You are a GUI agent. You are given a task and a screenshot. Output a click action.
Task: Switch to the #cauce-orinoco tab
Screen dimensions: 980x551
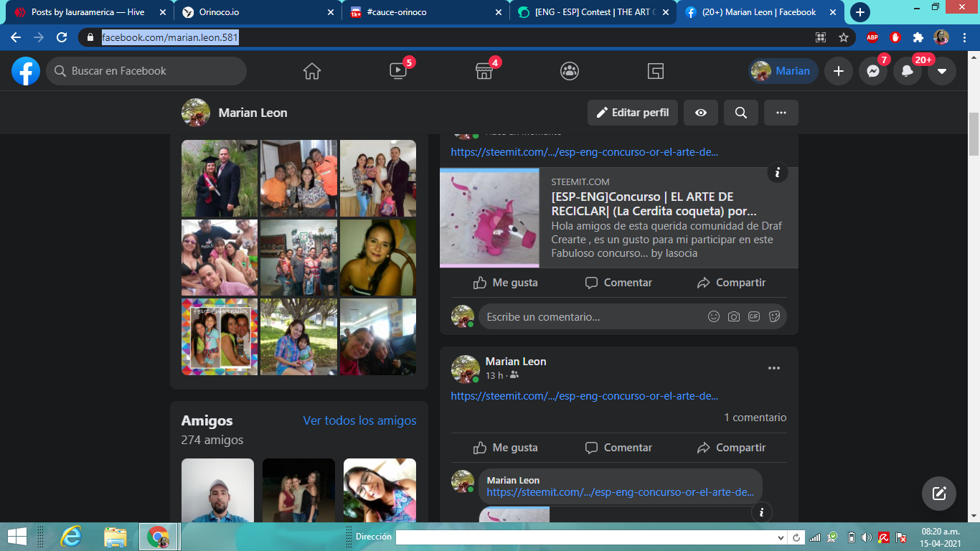pos(425,12)
